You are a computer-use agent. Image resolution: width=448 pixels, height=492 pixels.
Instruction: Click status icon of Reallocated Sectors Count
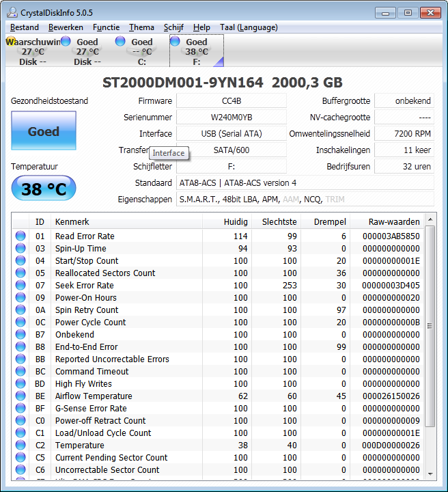click(20, 273)
